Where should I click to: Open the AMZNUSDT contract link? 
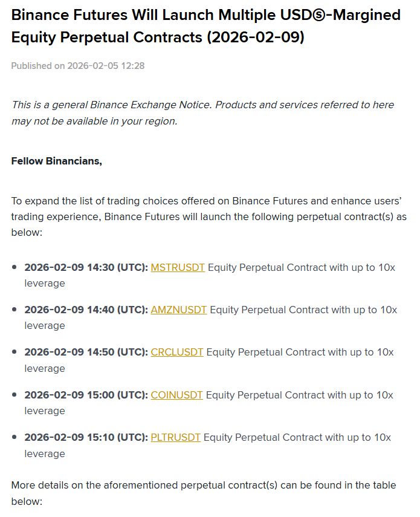[179, 310]
